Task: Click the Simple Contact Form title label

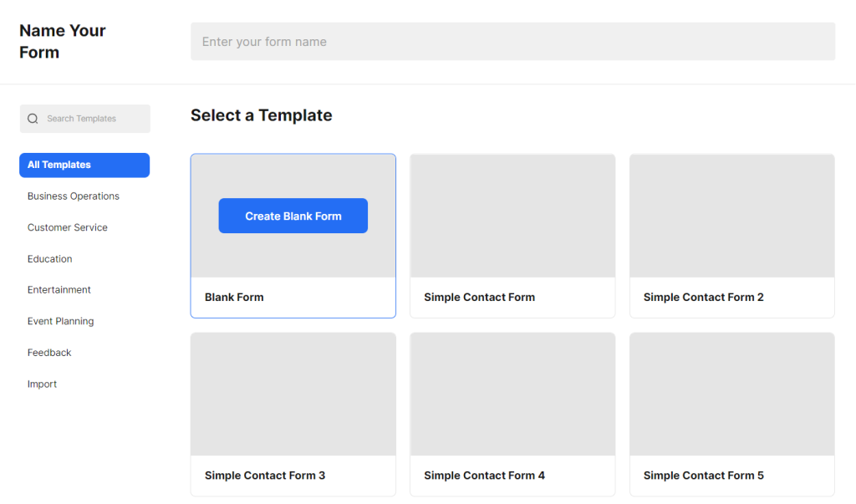Action: pyautogui.click(x=479, y=297)
